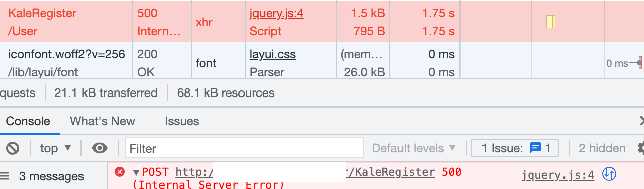Screen dimensions: 644x189
Task: Select the KaleRegister failed request row
Action: (322, 22)
